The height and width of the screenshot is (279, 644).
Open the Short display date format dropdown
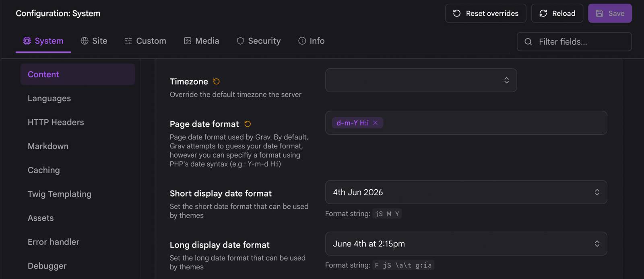[x=466, y=192]
